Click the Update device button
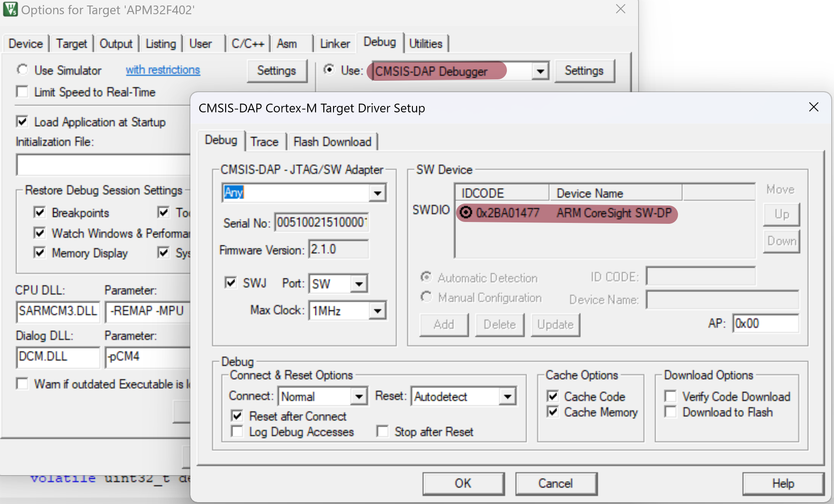 tap(556, 325)
